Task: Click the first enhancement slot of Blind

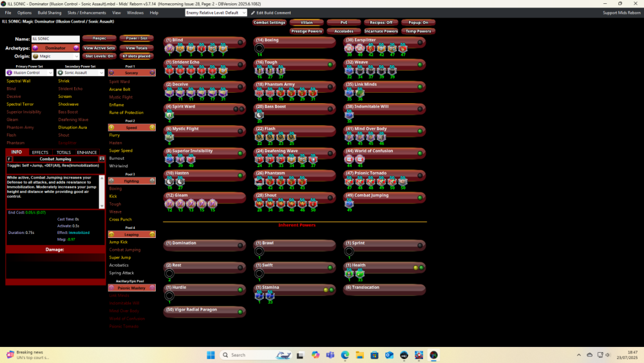Action: pos(169,48)
